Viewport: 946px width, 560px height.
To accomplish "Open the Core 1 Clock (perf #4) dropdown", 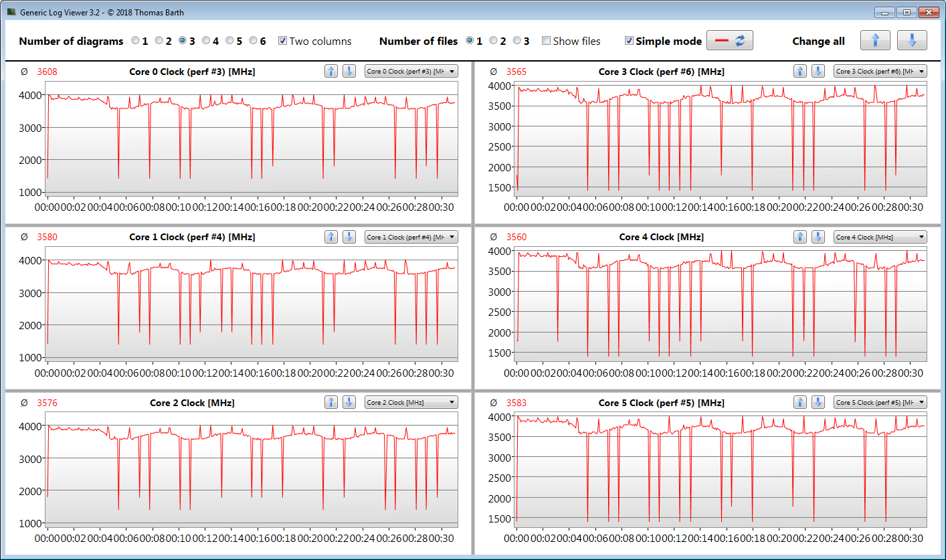I will click(411, 237).
